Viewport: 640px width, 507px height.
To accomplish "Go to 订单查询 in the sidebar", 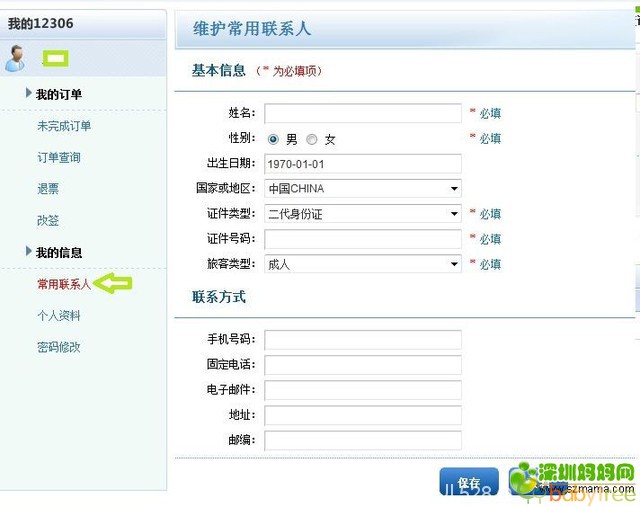I will click(59, 158).
